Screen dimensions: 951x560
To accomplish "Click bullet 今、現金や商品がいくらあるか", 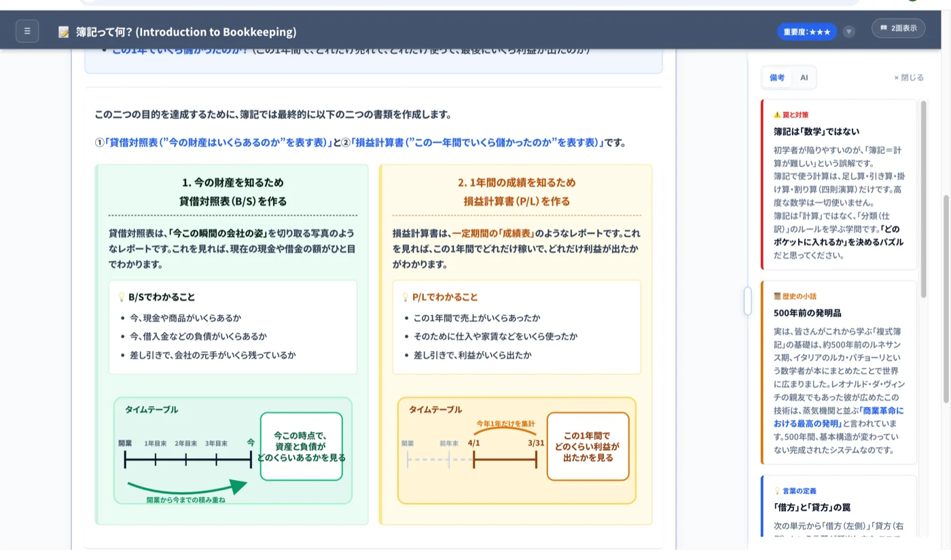I will (x=185, y=318).
